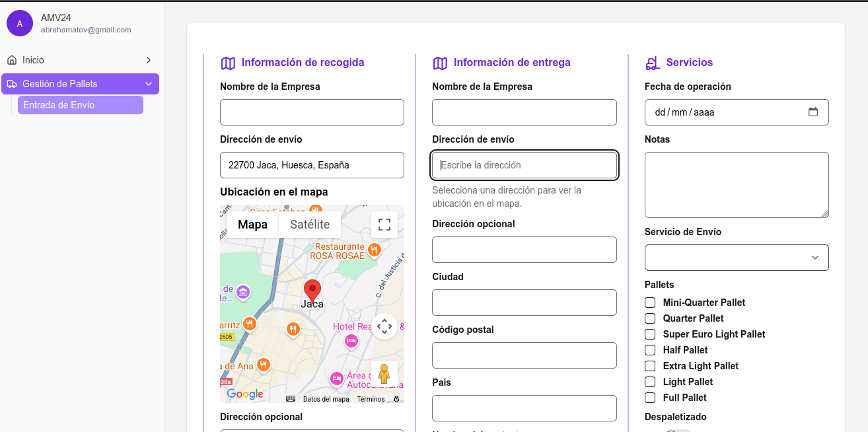Click the Información de recogida heading
This screenshot has height=432, width=868.
tap(303, 62)
